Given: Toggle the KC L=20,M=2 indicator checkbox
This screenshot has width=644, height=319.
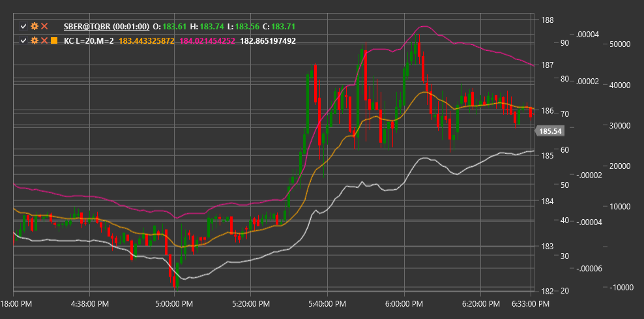Looking at the screenshot, I should tap(23, 40).
